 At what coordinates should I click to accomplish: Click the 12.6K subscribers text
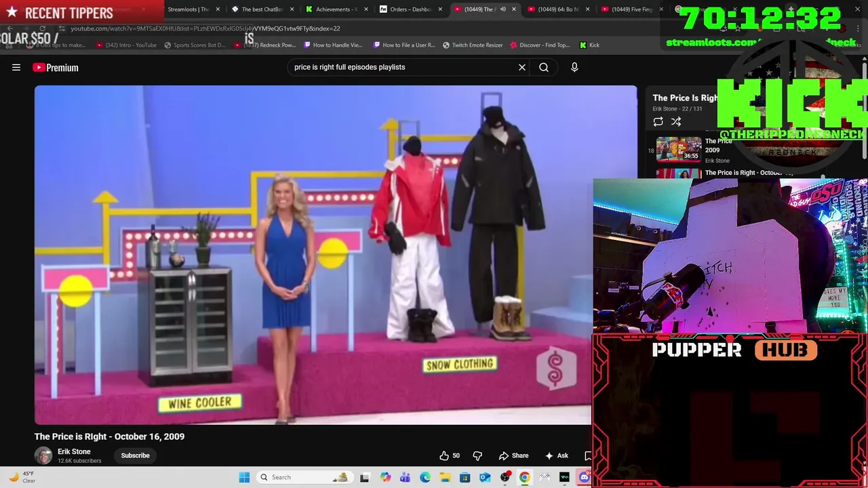[79, 461]
